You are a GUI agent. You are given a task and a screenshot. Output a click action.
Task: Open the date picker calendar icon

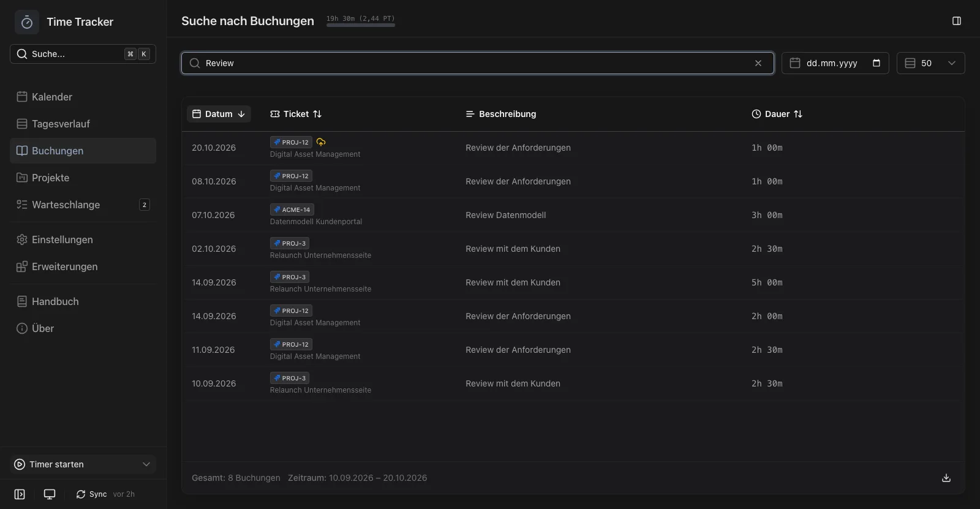(x=876, y=63)
